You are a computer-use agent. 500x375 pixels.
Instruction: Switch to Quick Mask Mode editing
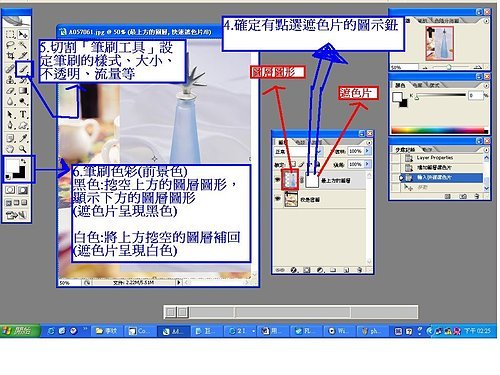point(23,190)
